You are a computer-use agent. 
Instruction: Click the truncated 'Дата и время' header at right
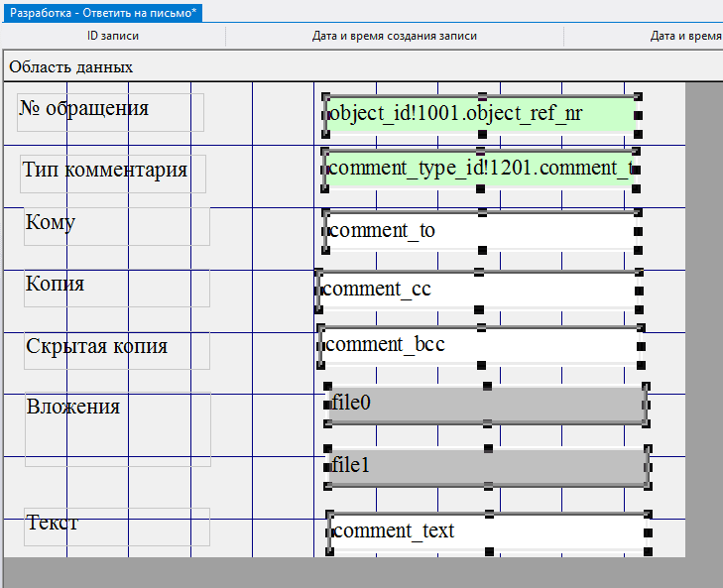point(684,36)
